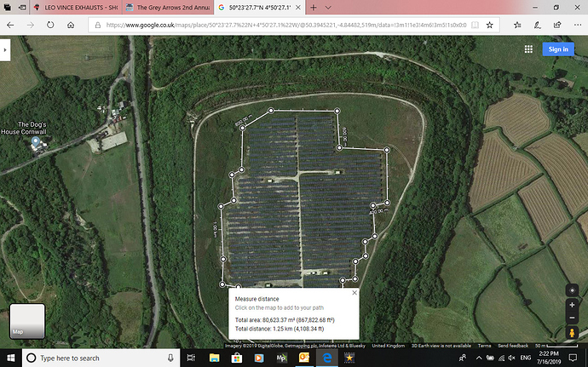Show your location on map

pyautogui.click(x=572, y=290)
